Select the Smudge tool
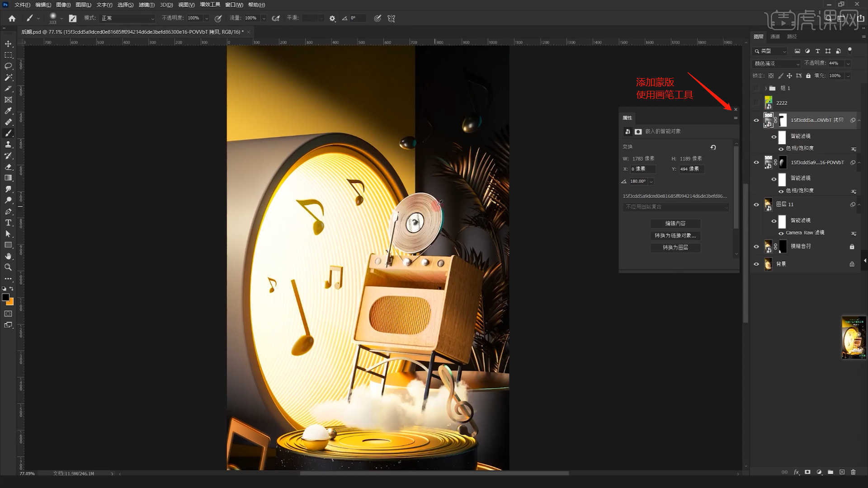Image resolution: width=868 pixels, height=488 pixels. (8, 189)
